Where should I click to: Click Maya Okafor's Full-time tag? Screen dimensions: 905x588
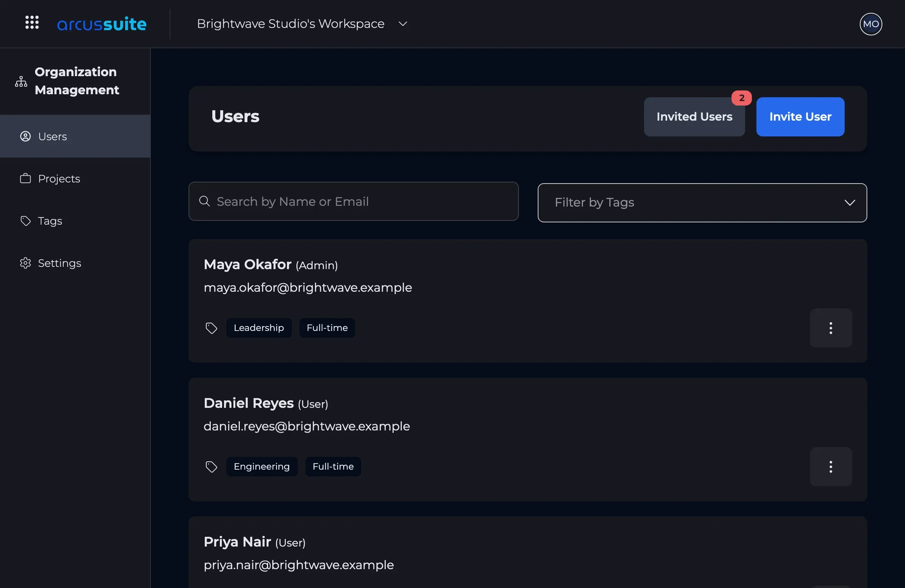327,328
